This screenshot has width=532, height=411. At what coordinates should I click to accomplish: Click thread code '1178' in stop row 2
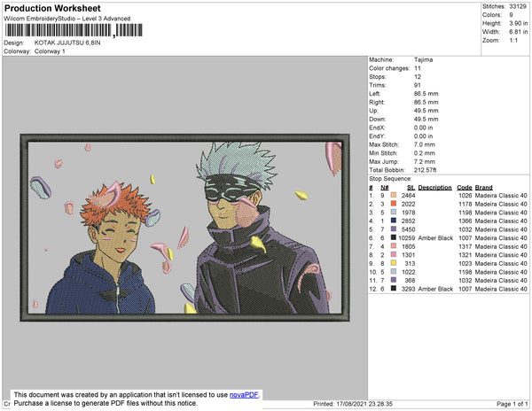[465, 204]
